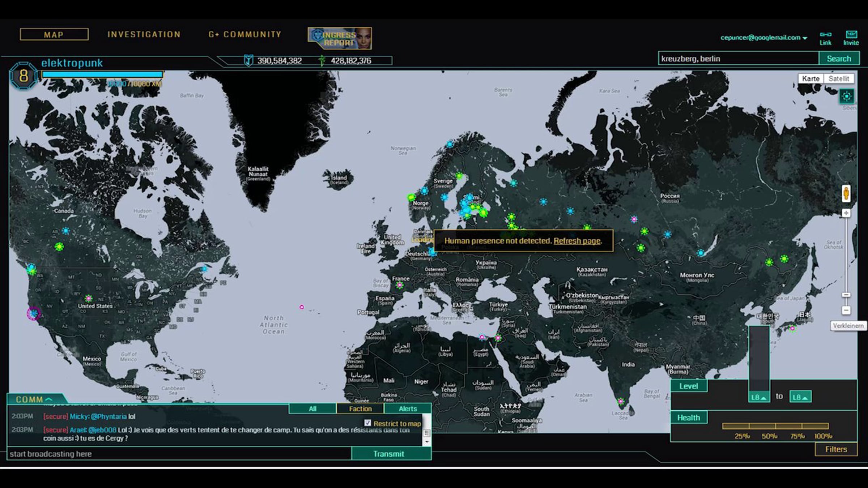Viewport: 868px width, 488px height.
Task: Switch COMM to the Faction tab
Action: tap(360, 408)
